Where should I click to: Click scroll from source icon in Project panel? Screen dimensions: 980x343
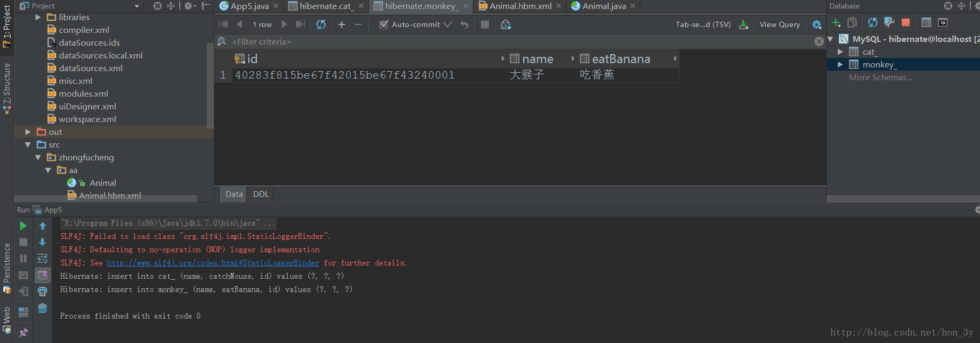pyautogui.click(x=158, y=6)
